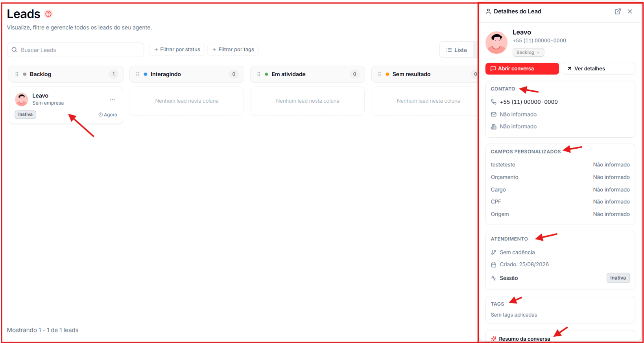Click the Origem custom field row
The height and width of the screenshot is (343, 644).
[560, 214]
